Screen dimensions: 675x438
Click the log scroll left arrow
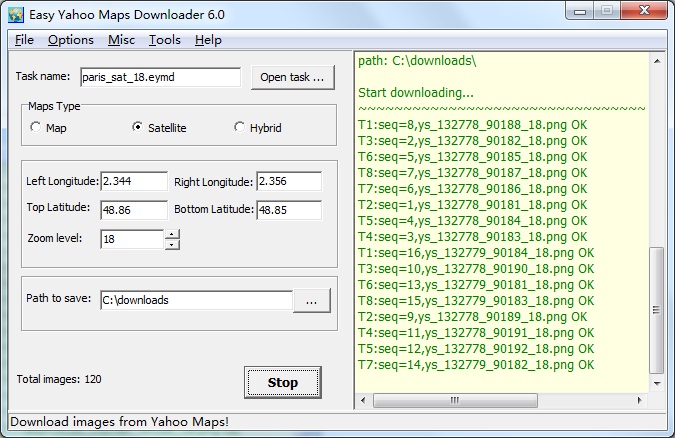point(363,400)
